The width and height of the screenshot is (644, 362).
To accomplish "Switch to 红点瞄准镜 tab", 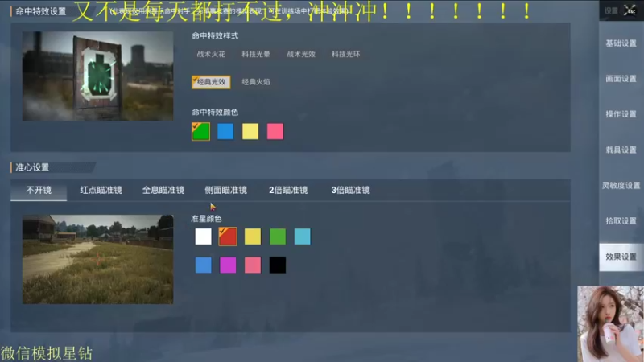I will pos(101,190).
